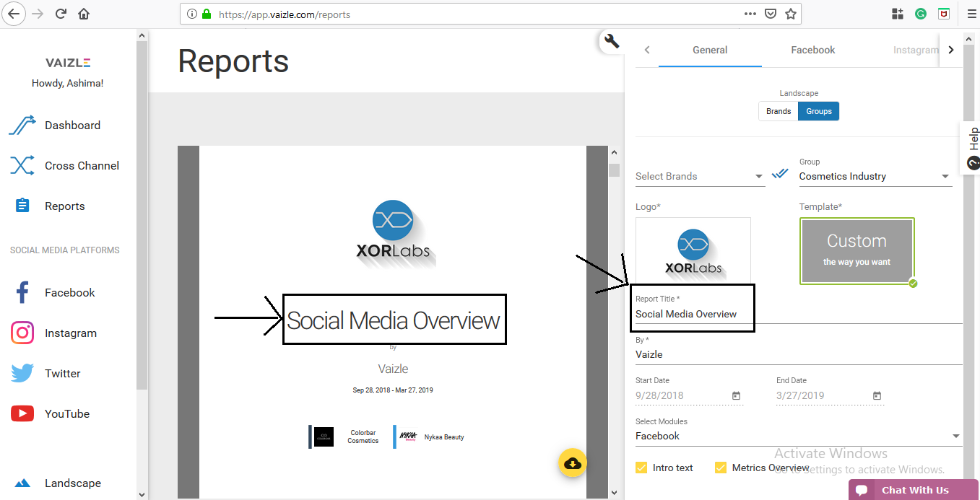Screen dimensions: 980x500
Task: Open browser hamburger menu
Action: tap(971, 14)
